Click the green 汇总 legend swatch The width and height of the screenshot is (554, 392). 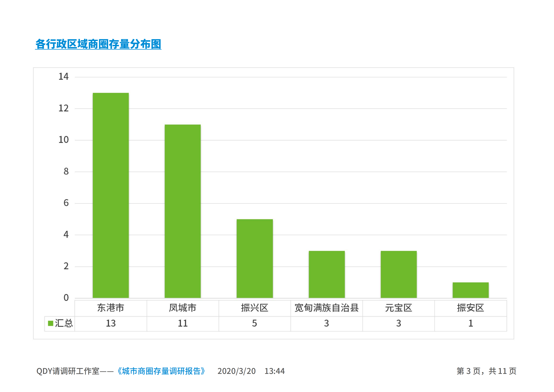pyautogui.click(x=50, y=323)
